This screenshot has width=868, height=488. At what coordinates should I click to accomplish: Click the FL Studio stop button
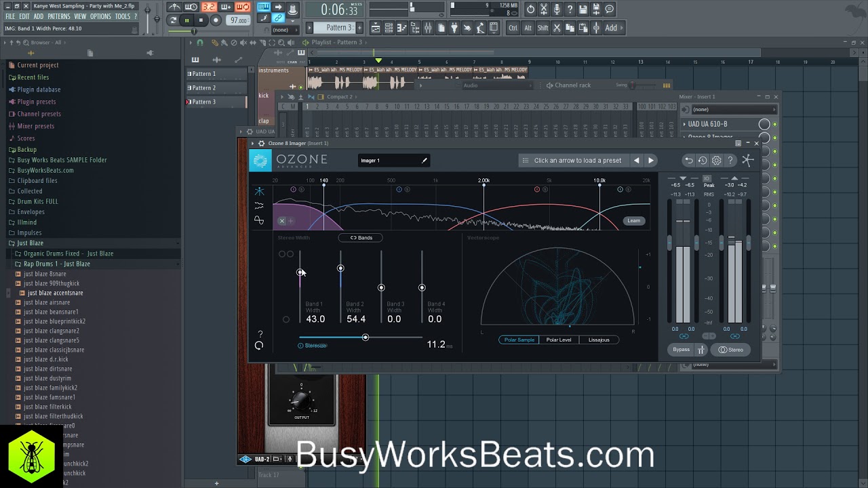click(201, 20)
